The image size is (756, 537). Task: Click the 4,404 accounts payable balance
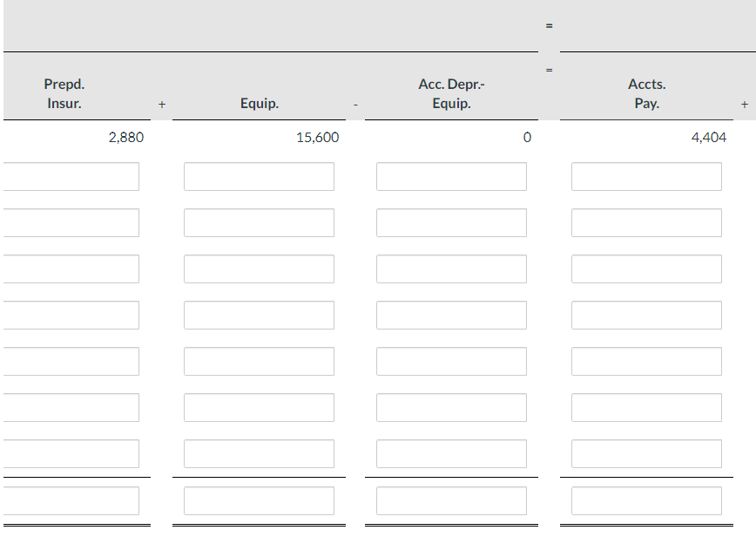tap(709, 138)
